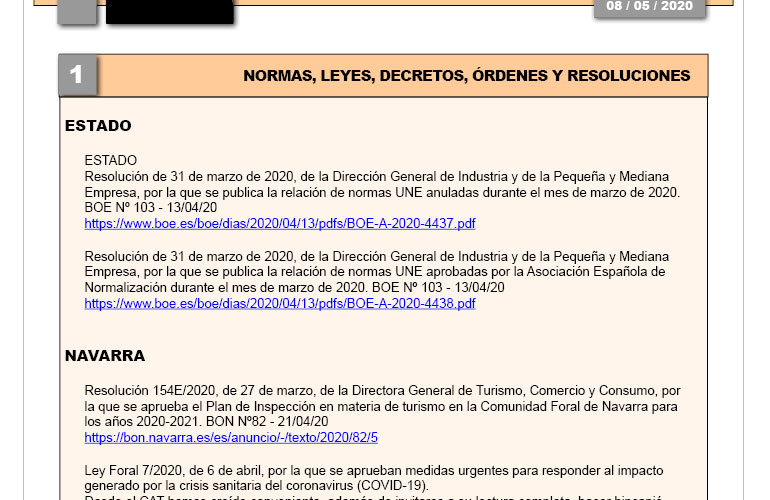The height and width of the screenshot is (500, 770).
Task: Click the text 'los años 2020-2021. BON Nº82 - 21/04/20'
Action: tap(206, 421)
